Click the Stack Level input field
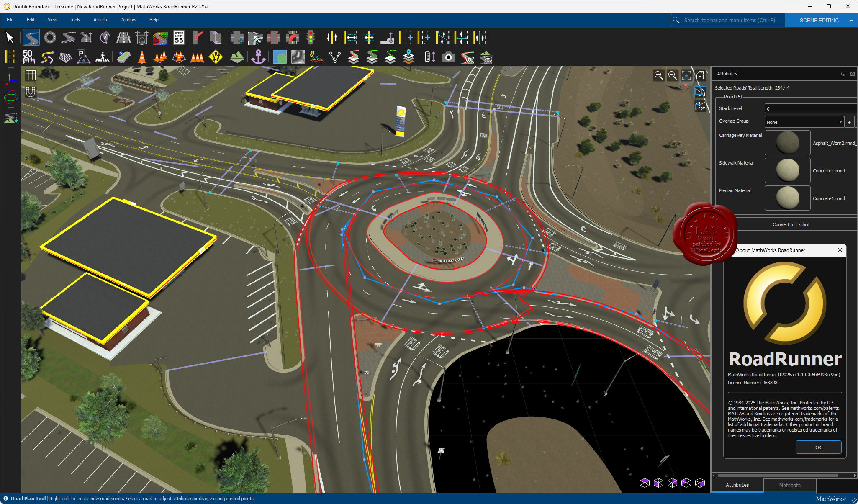 click(811, 109)
